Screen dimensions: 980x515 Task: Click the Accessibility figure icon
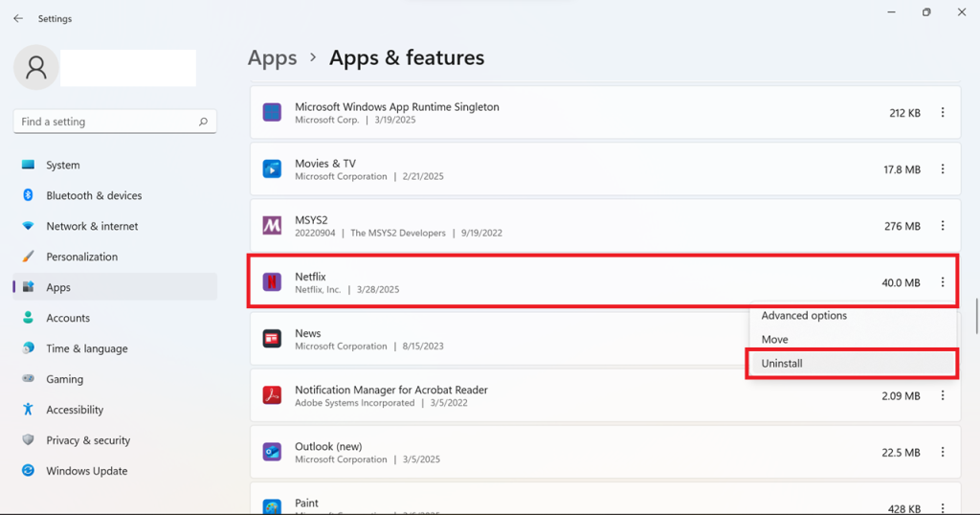[x=28, y=410]
